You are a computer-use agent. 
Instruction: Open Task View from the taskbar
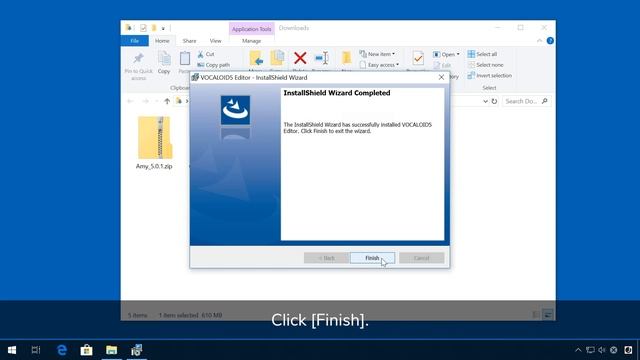click(36, 350)
